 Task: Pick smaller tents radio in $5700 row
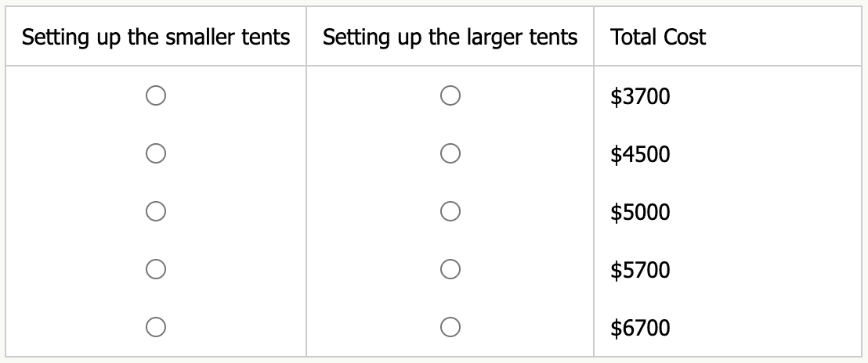pyautogui.click(x=155, y=269)
